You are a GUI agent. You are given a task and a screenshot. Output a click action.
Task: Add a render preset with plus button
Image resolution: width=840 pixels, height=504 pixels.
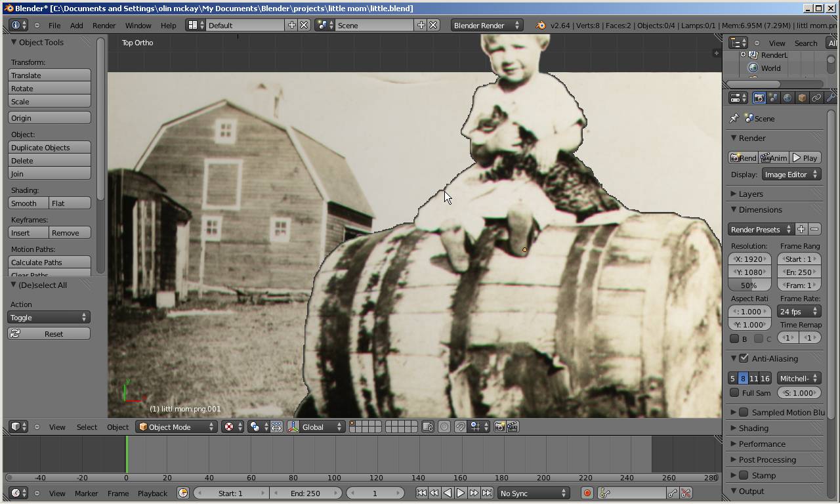(801, 229)
